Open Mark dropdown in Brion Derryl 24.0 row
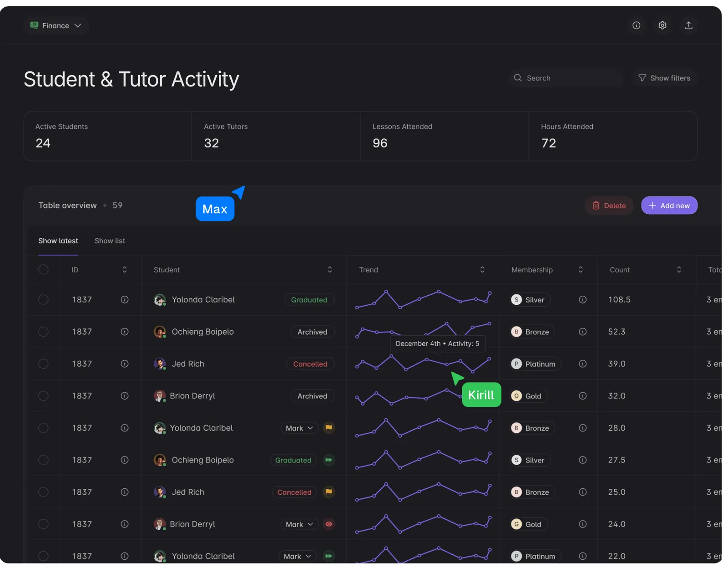Viewport: 728px width, 568px height. point(299,524)
